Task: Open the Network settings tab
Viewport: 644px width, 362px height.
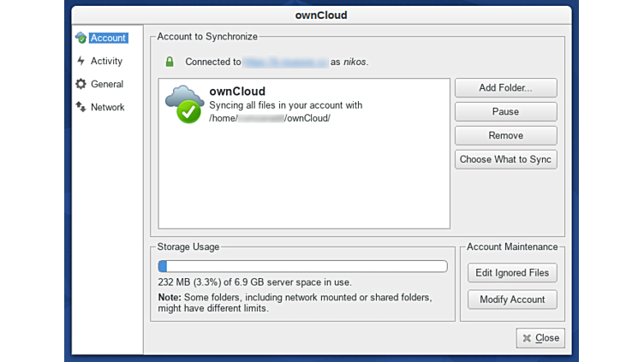Action: pyautogui.click(x=108, y=107)
